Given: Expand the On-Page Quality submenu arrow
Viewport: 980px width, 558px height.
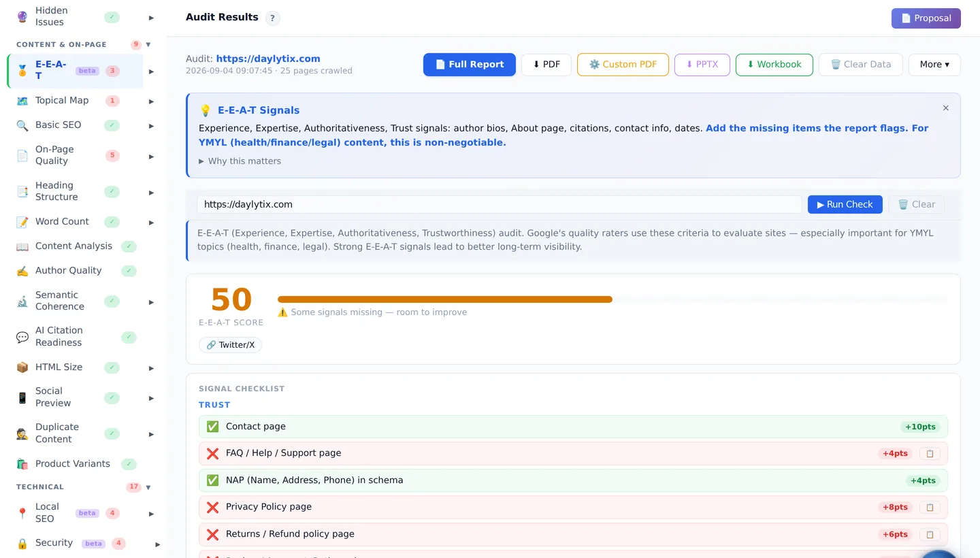Looking at the screenshot, I should point(151,157).
